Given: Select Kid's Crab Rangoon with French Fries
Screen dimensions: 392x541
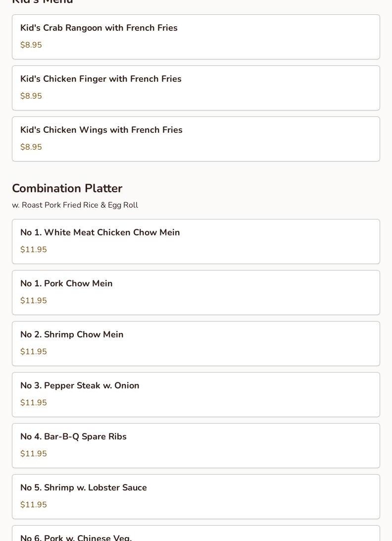Looking at the screenshot, I should (x=99, y=28).
